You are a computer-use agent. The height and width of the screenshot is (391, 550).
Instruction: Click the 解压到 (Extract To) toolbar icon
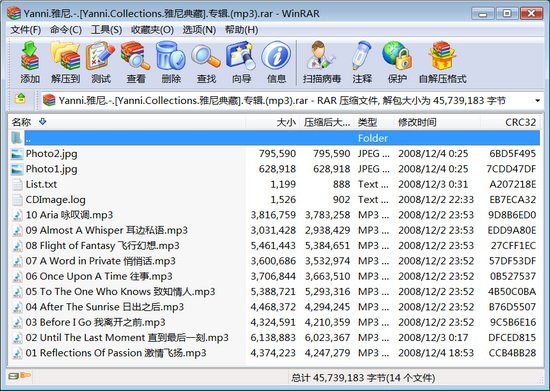coord(66,56)
